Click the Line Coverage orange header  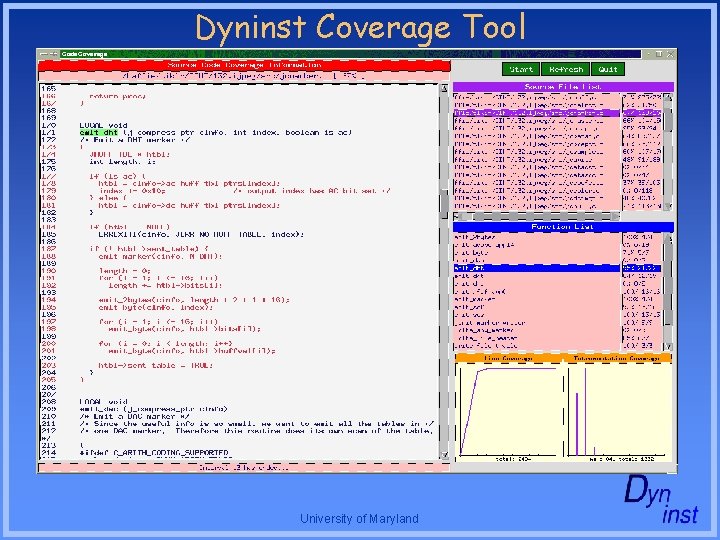coord(509,358)
